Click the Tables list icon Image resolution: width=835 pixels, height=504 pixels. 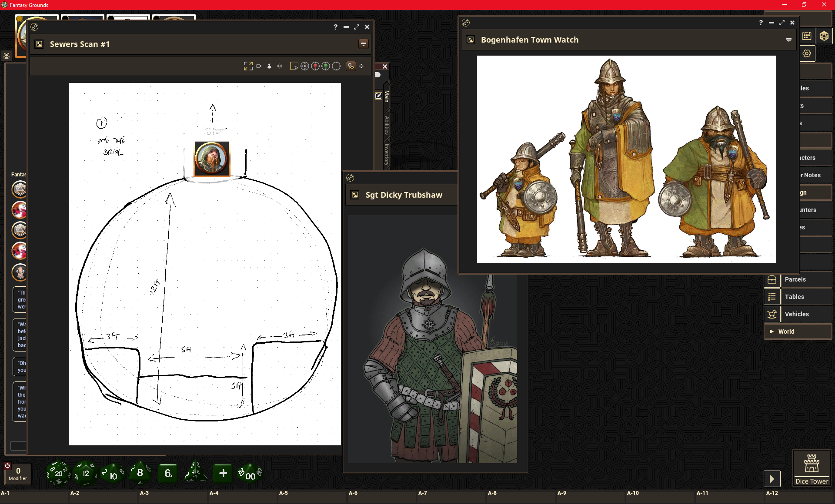(x=772, y=297)
